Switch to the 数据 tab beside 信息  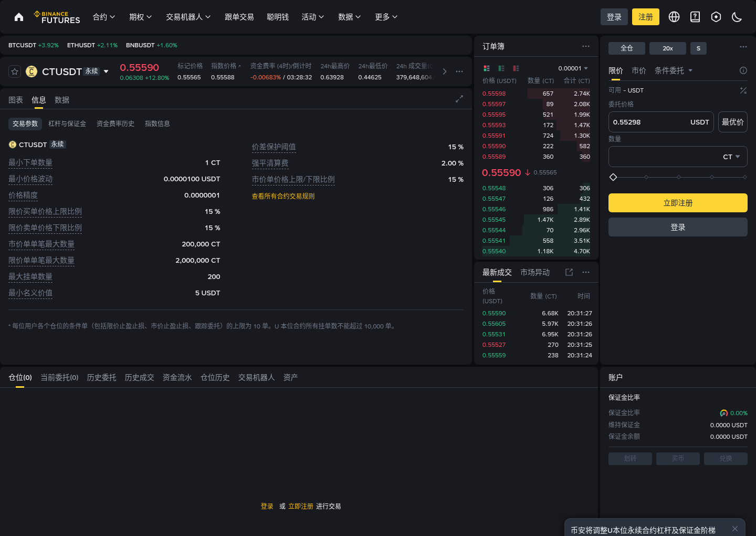[62, 100]
